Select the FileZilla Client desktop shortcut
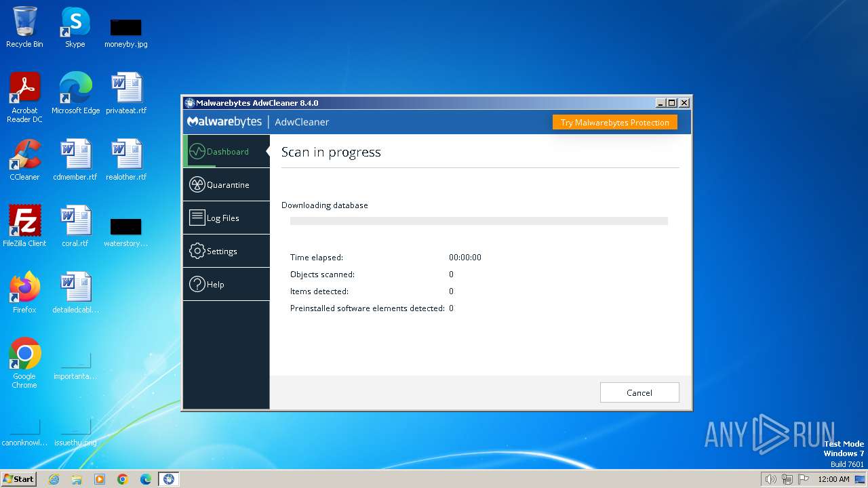Viewport: 868px width, 488px height. tap(24, 226)
